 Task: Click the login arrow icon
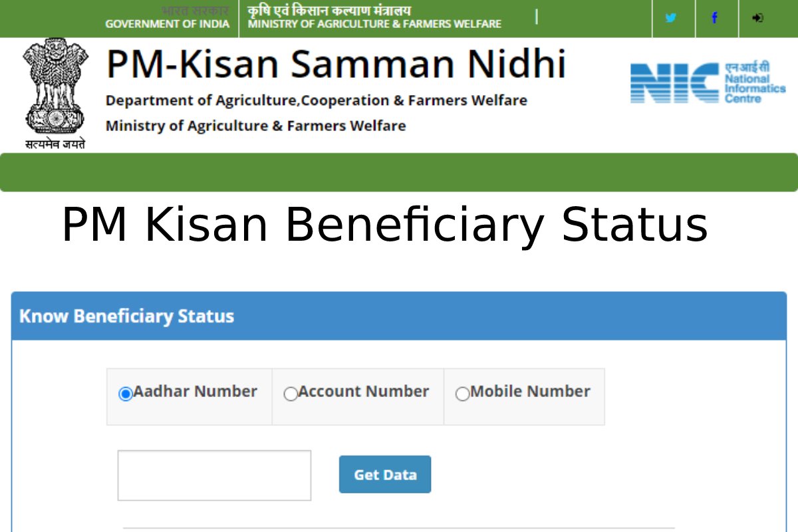tap(757, 18)
